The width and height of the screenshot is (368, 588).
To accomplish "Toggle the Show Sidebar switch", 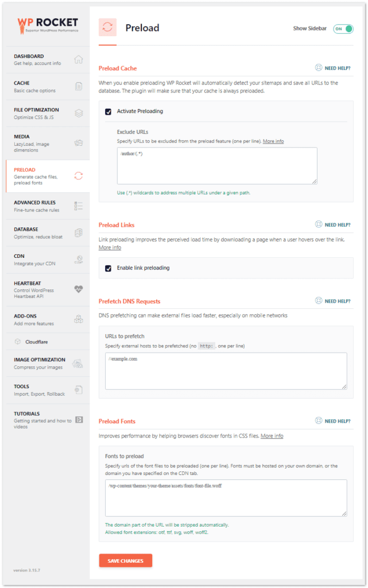I will 343,29.
